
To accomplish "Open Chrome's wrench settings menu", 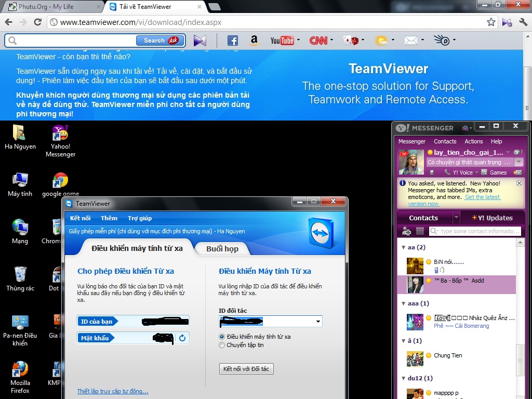I will (523, 22).
